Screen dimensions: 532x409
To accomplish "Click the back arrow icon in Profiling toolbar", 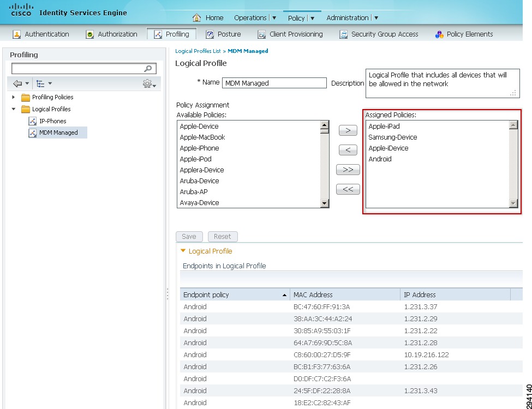I will pos(17,83).
